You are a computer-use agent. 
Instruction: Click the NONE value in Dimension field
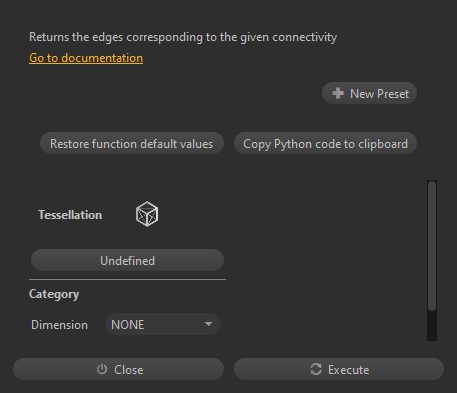tap(128, 325)
